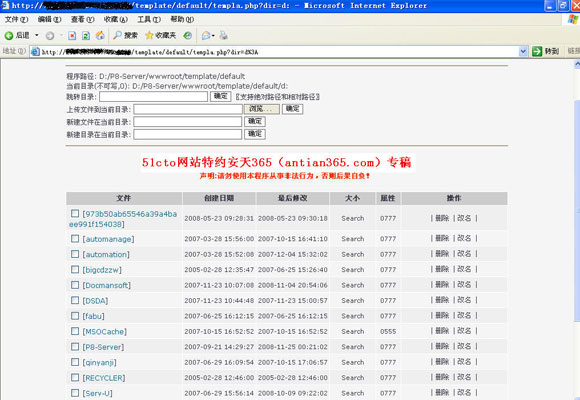Screen dimensions: 580x400
Task: Expand the address bar URL dropdown
Action: (523, 51)
